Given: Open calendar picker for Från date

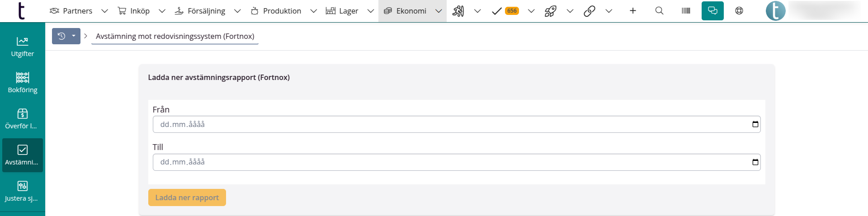Looking at the screenshot, I should tap(755, 124).
